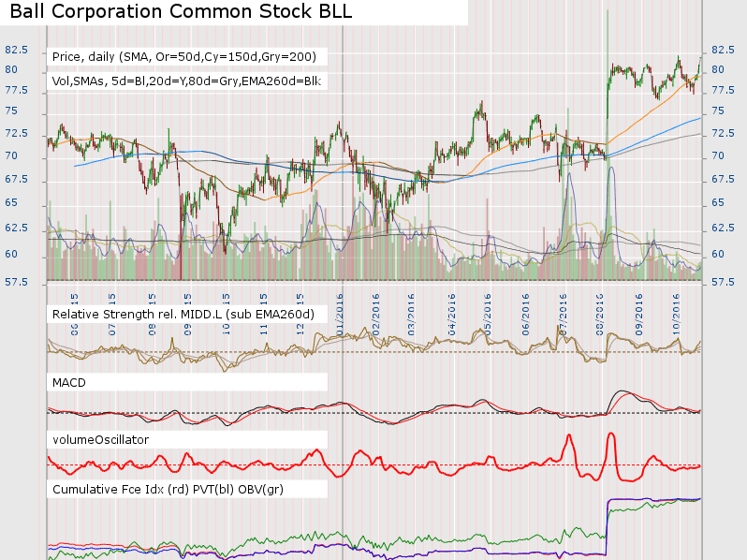Click right axis price value 80
This screenshot has height=560, width=747.
(718, 69)
